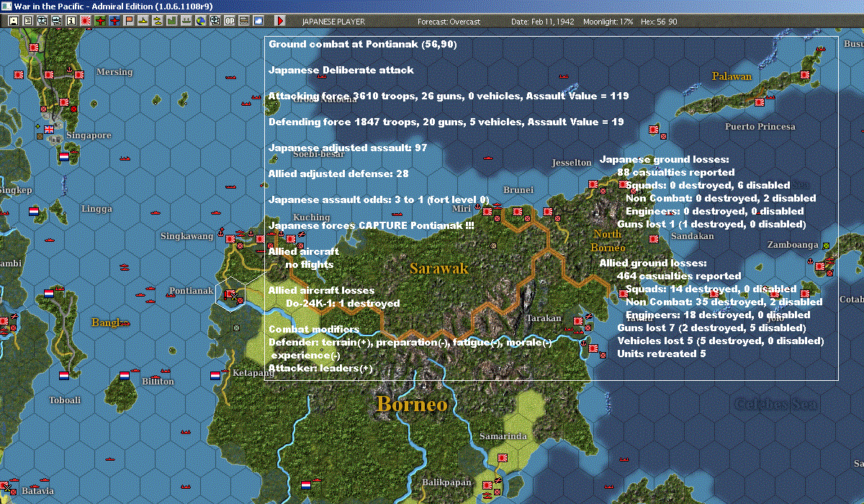Viewport: 864px width, 504px height.
Task: Click the orange flag toolbar icon
Action: pos(130,21)
